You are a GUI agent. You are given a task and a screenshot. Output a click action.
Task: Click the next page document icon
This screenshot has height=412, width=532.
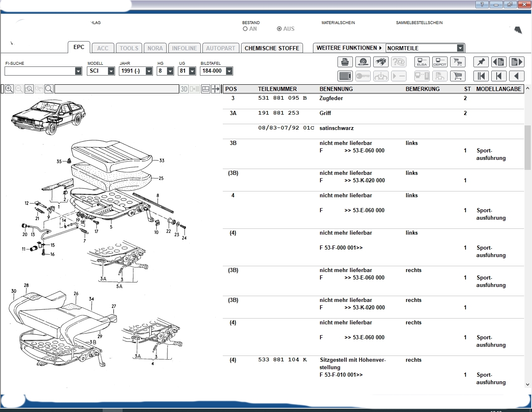tap(517, 62)
